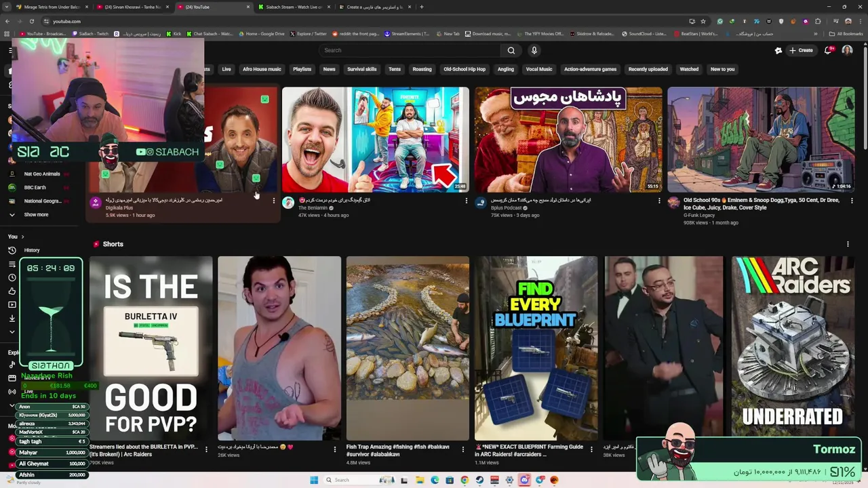Click the YouTube search magnifier button
The height and width of the screenshot is (488, 868).
tap(511, 50)
